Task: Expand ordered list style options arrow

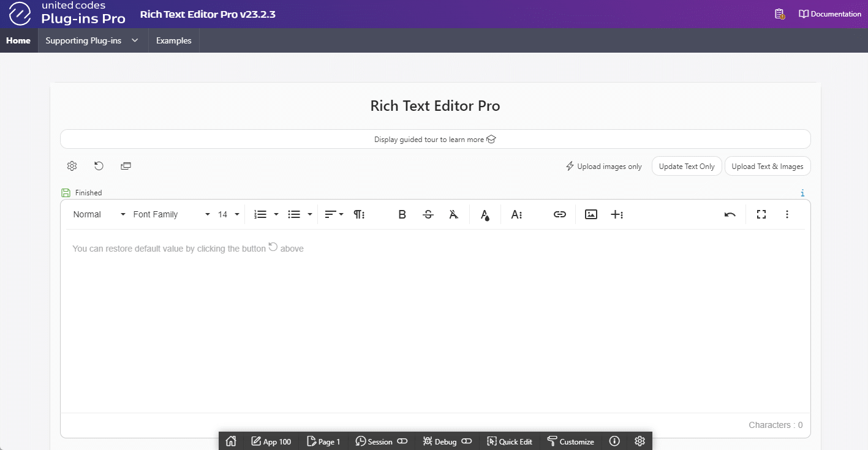Action: point(276,214)
